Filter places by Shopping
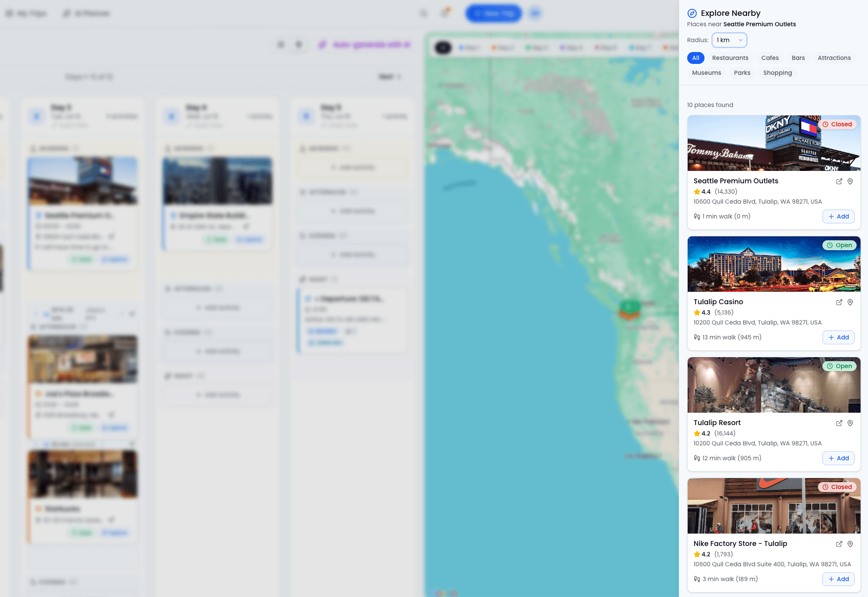The width and height of the screenshot is (868, 597). point(777,73)
